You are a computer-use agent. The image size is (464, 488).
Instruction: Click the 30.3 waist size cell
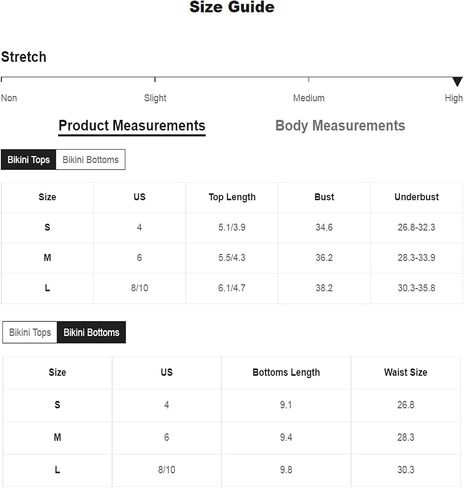[406, 470]
